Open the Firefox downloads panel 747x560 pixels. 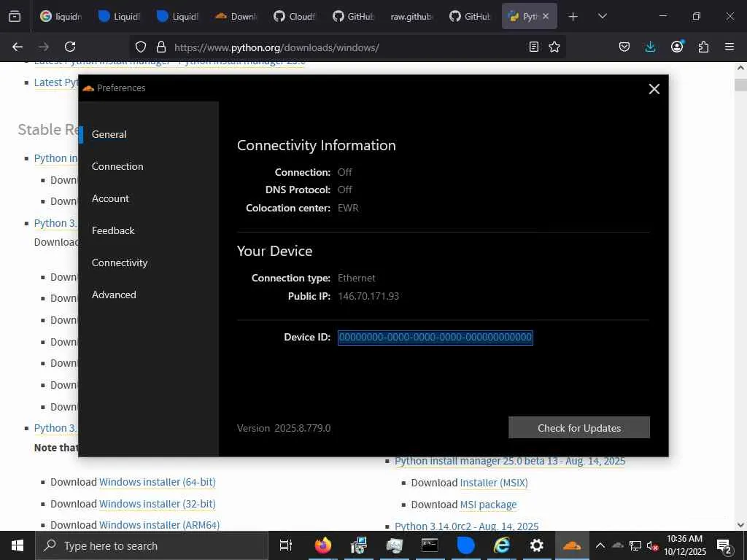coord(650,47)
